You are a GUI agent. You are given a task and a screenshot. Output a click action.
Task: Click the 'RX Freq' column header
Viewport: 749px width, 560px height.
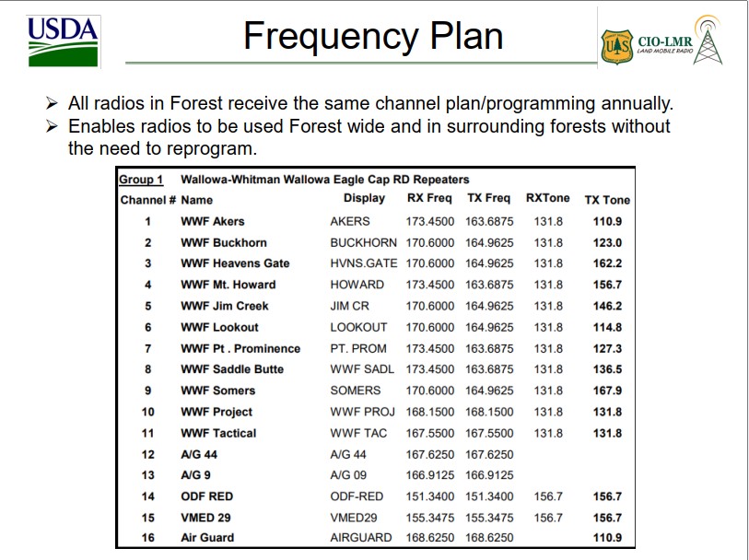429,198
